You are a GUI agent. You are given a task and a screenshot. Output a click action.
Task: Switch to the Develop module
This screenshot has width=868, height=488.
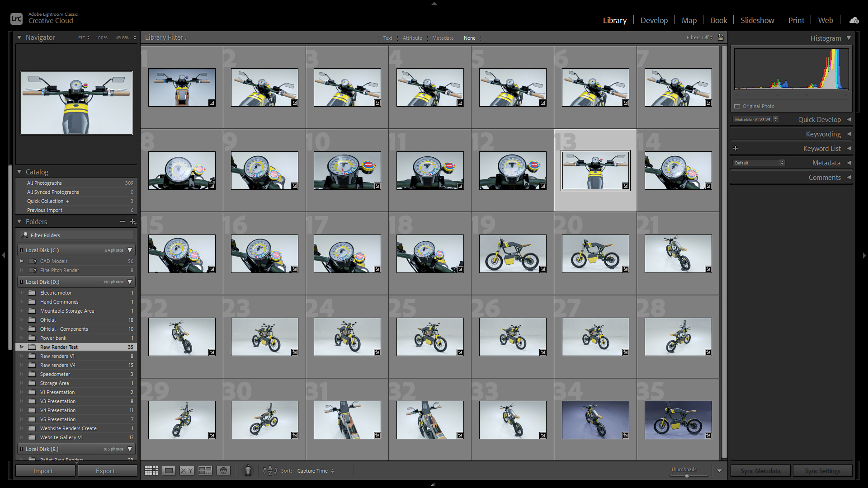point(654,20)
